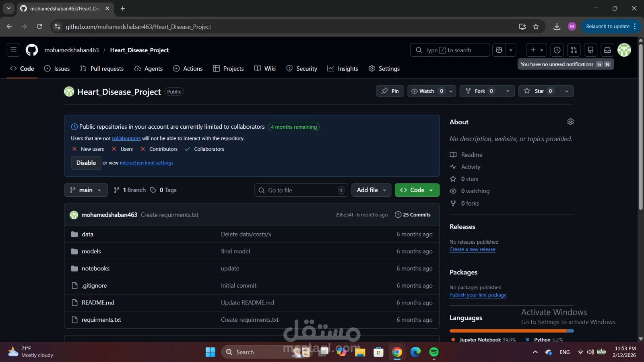Screen dimensions: 644x362
Task: Open the Security tab
Action: click(301, 69)
